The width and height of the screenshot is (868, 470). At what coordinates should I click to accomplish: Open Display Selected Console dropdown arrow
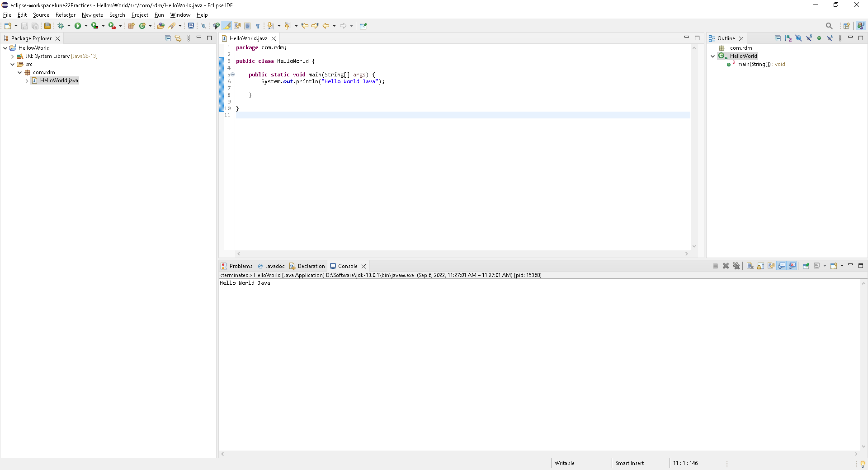click(x=825, y=266)
